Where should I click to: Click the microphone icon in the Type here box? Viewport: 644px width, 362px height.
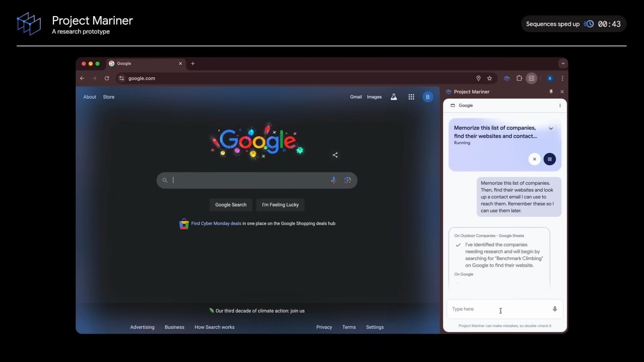[x=554, y=309]
